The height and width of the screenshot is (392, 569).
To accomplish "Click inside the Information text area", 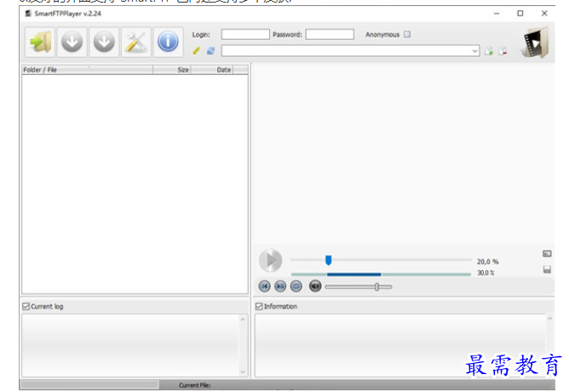I will tap(400, 345).
